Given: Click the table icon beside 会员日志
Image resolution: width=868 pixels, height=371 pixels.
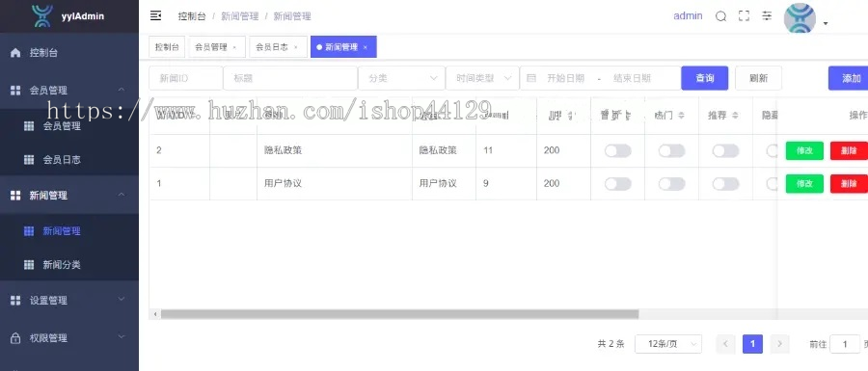Looking at the screenshot, I should pyautogui.click(x=29, y=160).
